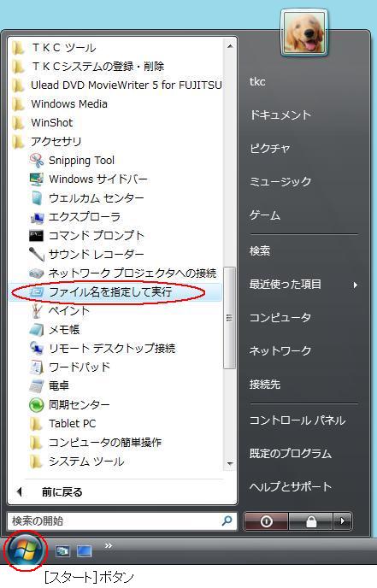Lock the computer with padlock button

click(x=311, y=521)
